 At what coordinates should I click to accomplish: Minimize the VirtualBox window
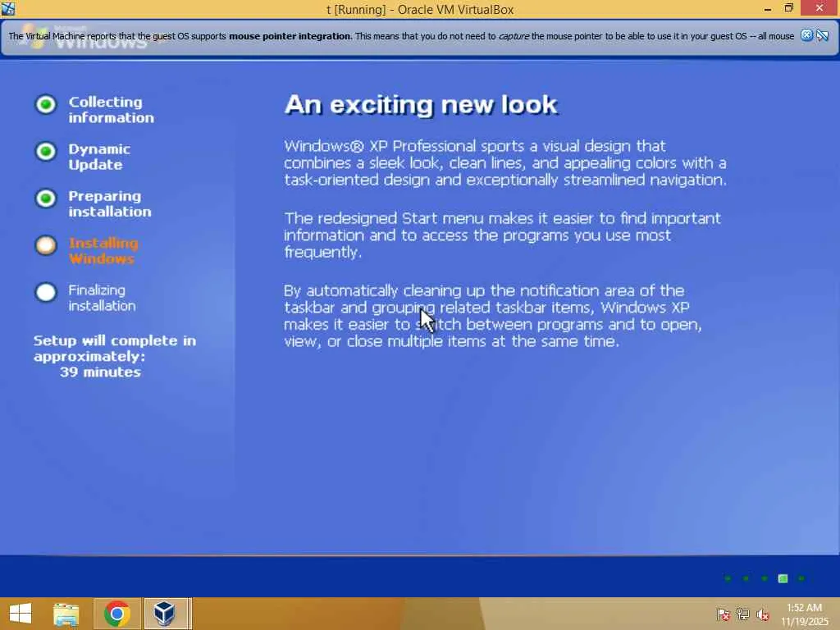pyautogui.click(x=768, y=9)
